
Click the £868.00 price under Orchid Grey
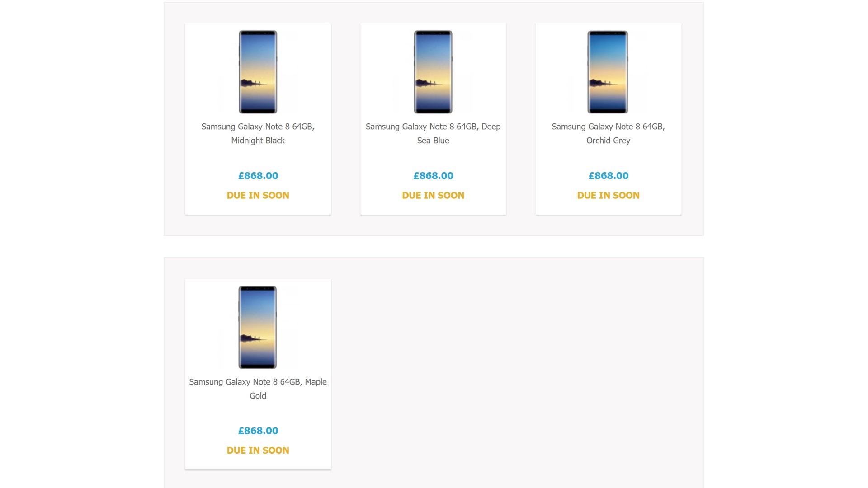(x=608, y=176)
